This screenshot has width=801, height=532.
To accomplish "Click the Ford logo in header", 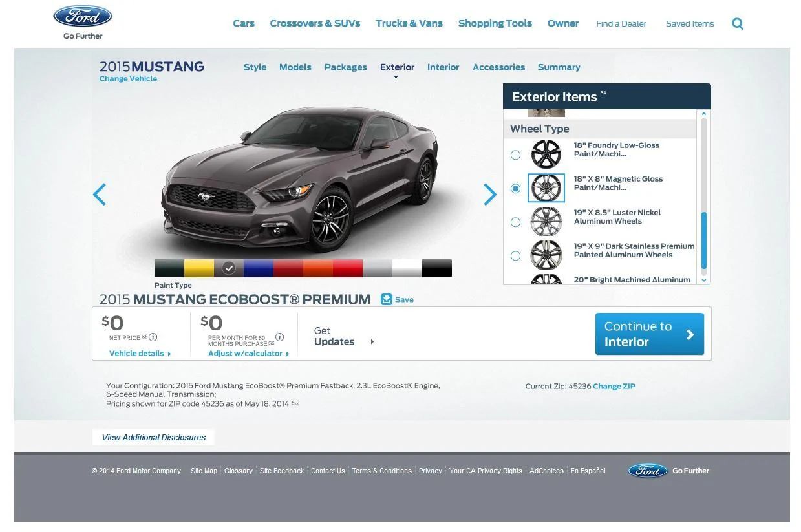I will tap(83, 16).
